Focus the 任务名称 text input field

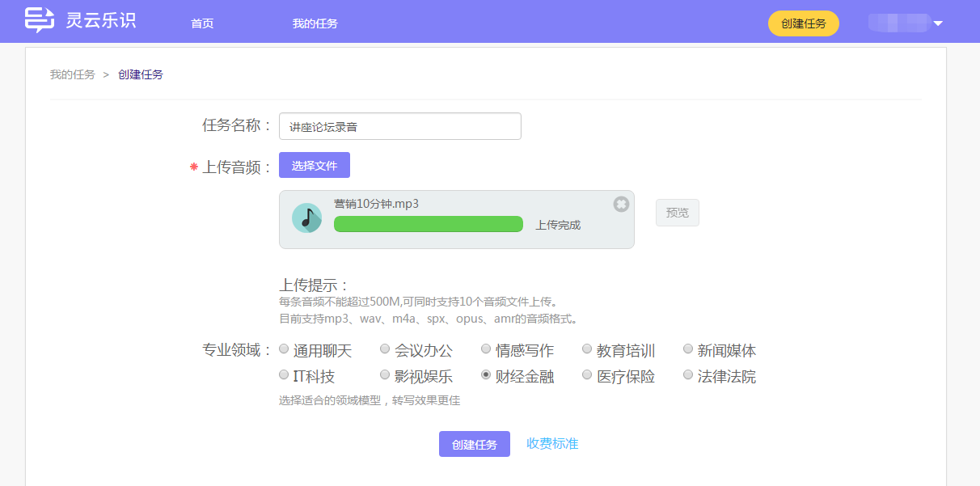point(399,126)
